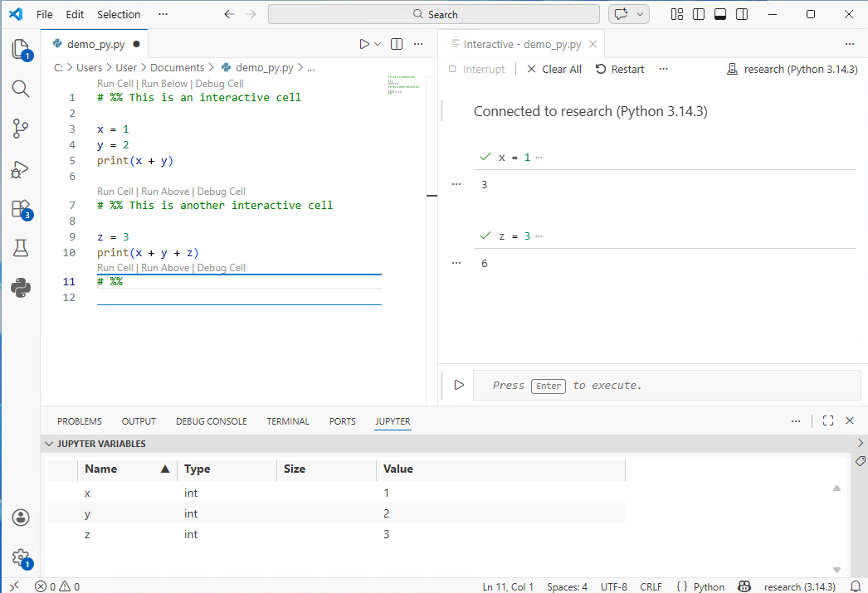Open the Source Control view
The width and height of the screenshot is (868, 593).
(21, 129)
